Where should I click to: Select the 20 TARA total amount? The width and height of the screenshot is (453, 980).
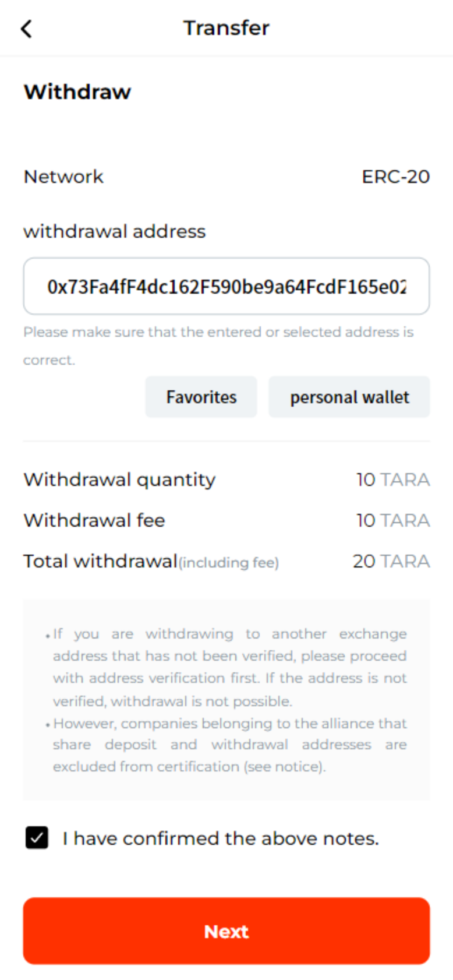(x=391, y=562)
